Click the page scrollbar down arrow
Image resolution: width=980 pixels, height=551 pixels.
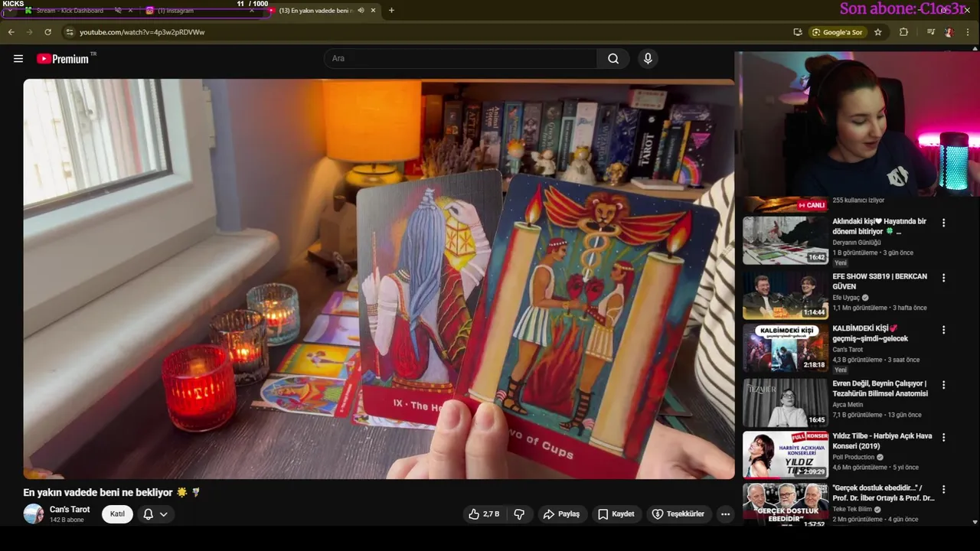(975, 521)
